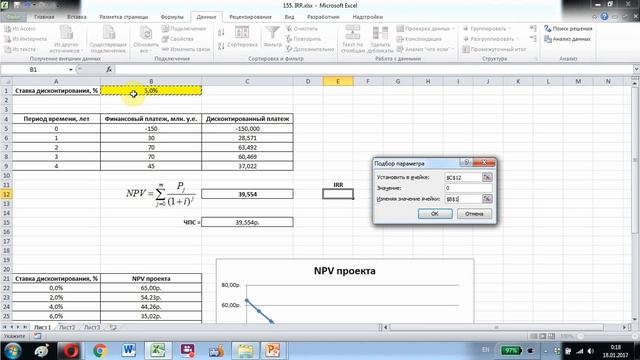
Task: Open Google Chrome from the taskbar
Action: coord(100,351)
